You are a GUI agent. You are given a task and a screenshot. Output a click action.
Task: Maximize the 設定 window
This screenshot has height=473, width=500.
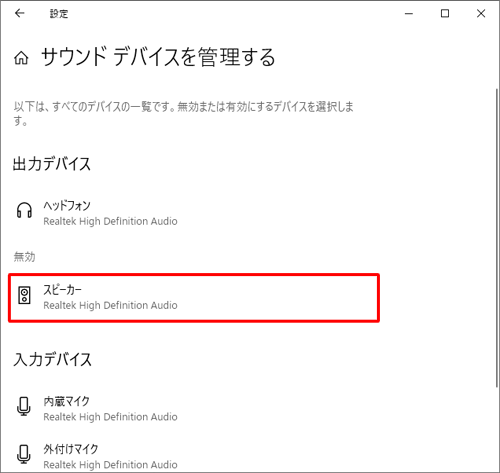[x=445, y=14]
